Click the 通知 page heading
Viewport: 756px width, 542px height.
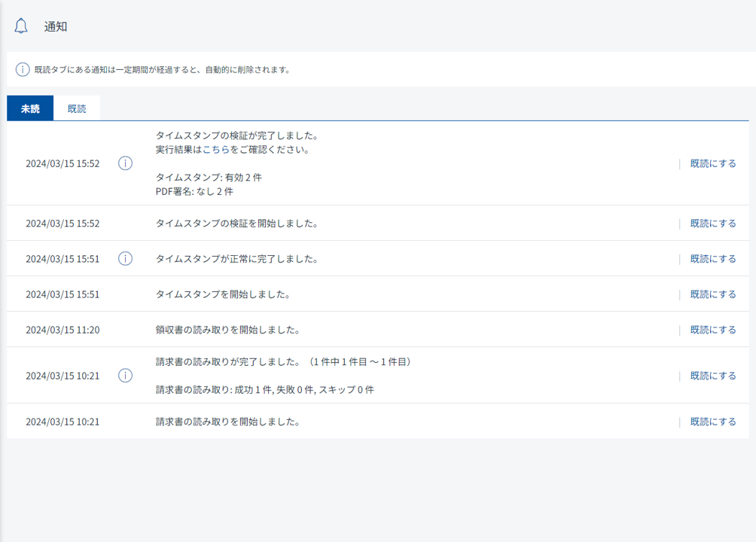pyautogui.click(x=56, y=26)
